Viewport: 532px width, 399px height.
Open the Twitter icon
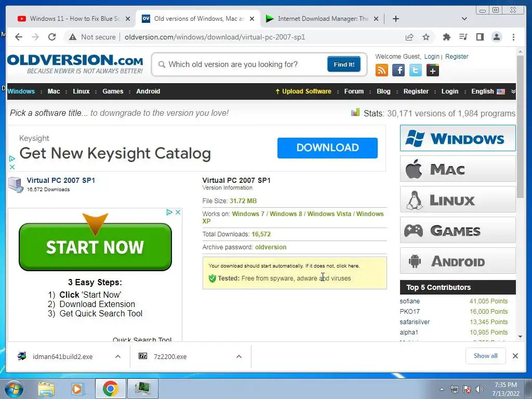(415, 70)
